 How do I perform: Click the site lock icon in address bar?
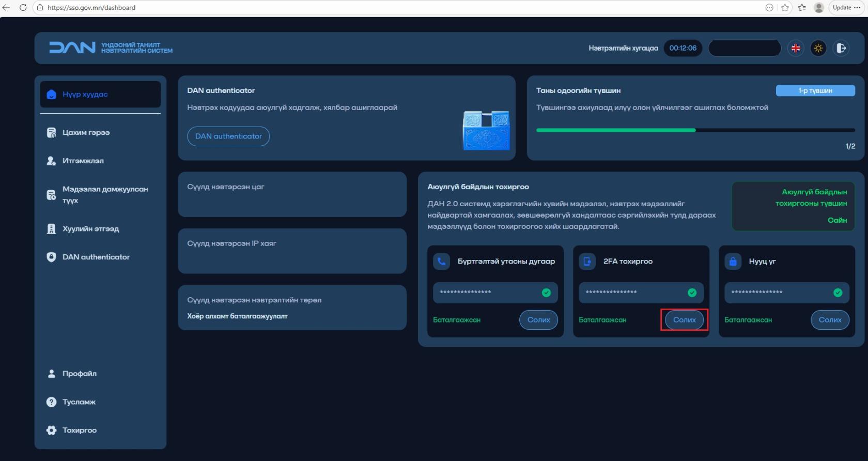[x=40, y=8]
